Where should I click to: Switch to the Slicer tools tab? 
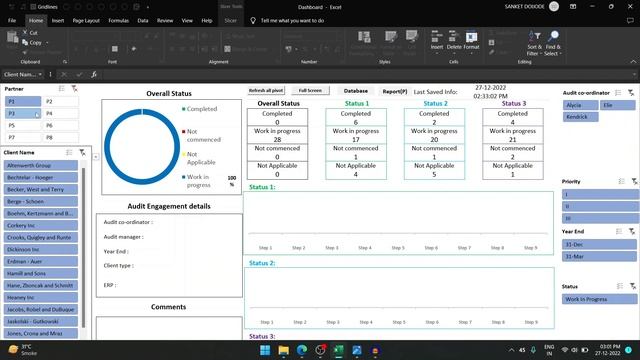coord(231,20)
